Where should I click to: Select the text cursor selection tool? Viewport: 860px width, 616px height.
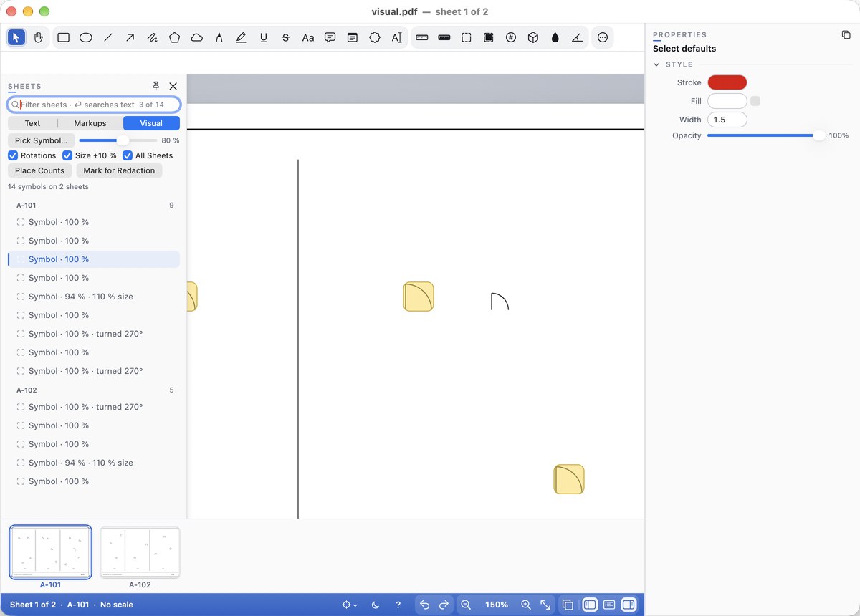(396, 38)
